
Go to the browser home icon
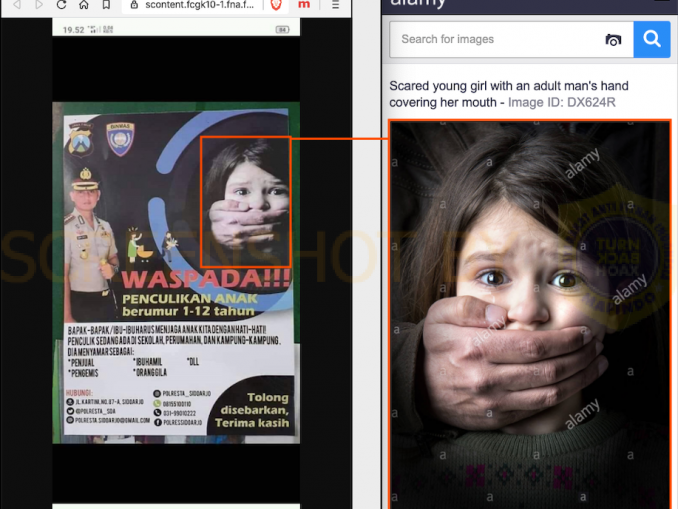84,5
